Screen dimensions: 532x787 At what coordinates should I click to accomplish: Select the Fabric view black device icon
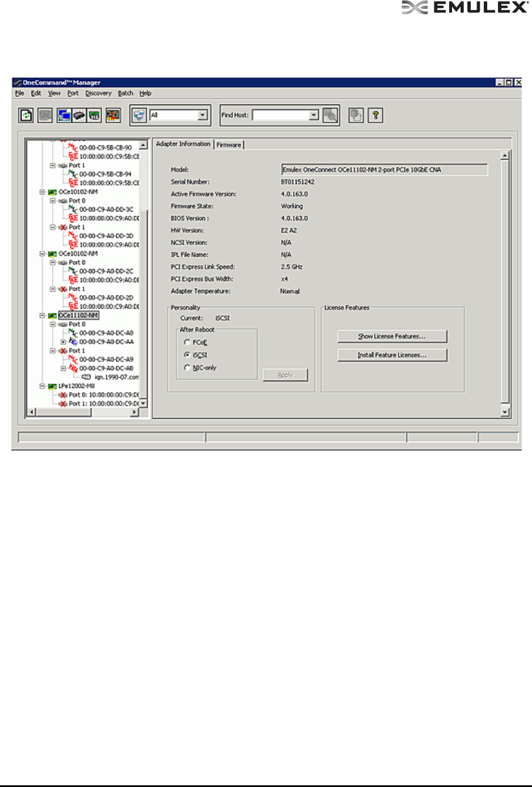point(79,115)
